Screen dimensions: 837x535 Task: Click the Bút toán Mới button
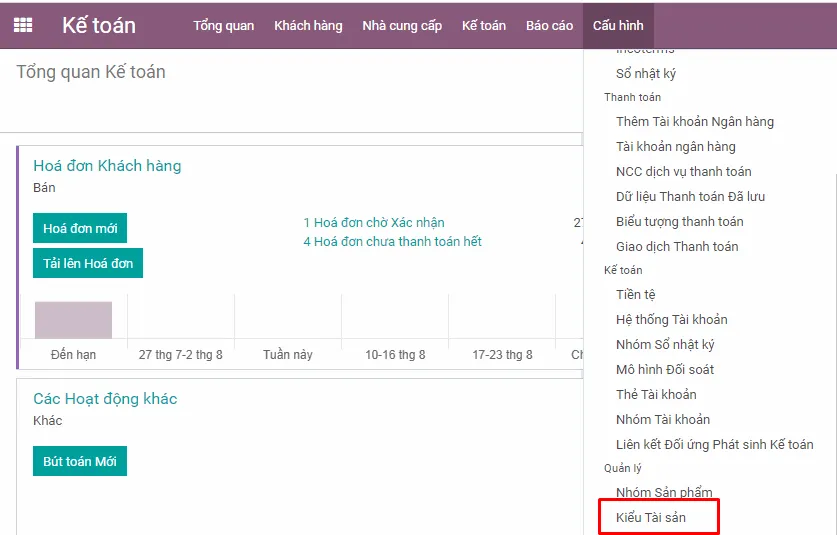pyautogui.click(x=80, y=461)
